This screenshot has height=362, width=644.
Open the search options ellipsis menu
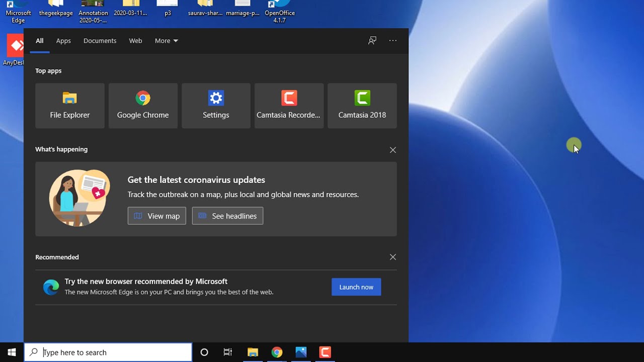coord(393,41)
